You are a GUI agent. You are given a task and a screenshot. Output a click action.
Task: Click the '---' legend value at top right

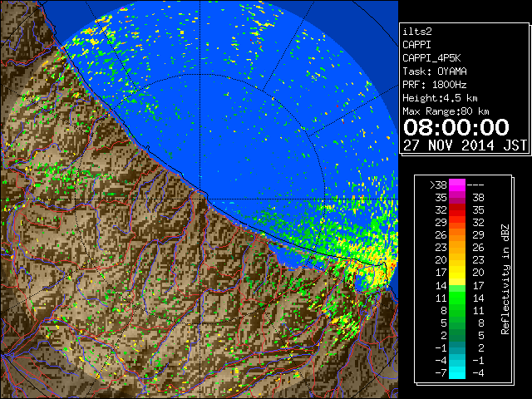(x=475, y=185)
